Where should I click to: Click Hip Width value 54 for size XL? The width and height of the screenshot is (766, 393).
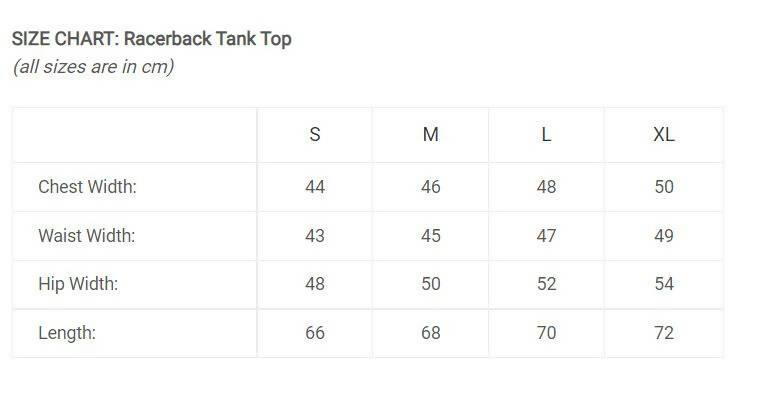(x=664, y=284)
